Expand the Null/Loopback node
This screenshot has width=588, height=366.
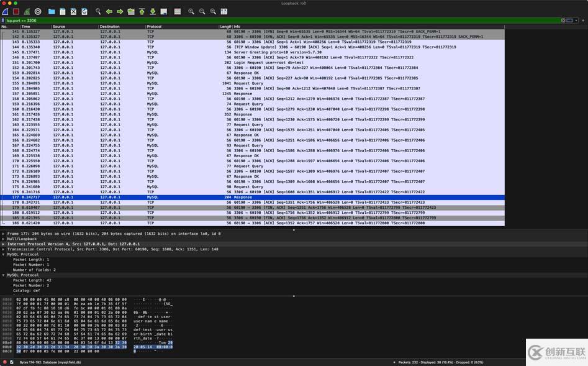coord(3,239)
